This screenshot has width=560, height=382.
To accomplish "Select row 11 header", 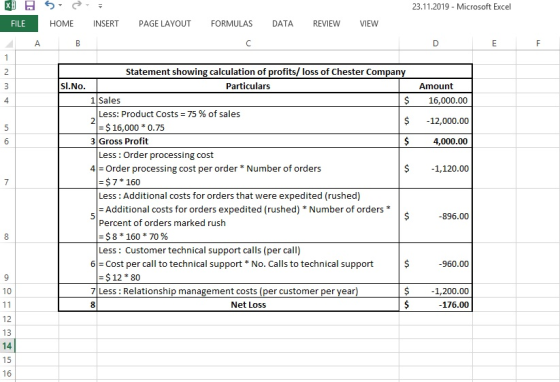I will click(x=8, y=305).
